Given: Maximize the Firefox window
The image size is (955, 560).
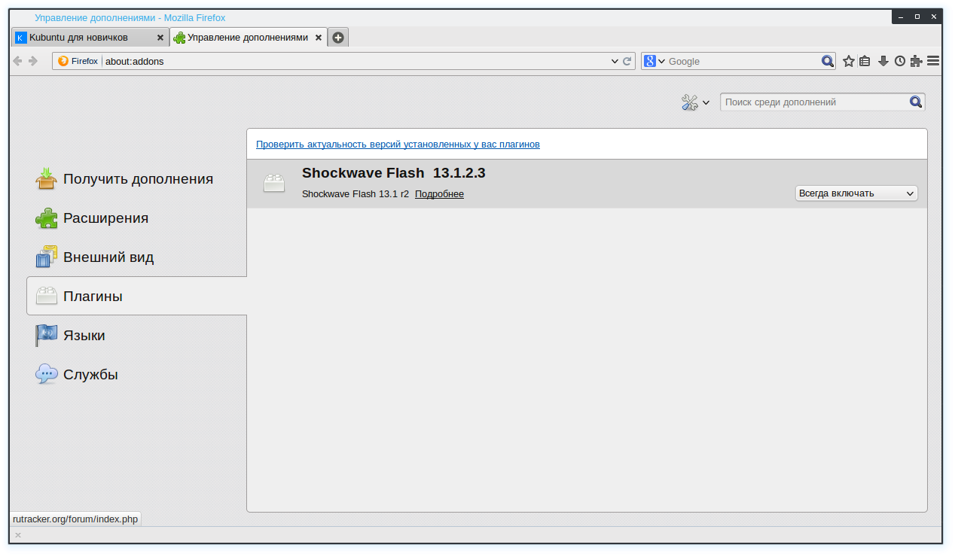Looking at the screenshot, I should 917,16.
